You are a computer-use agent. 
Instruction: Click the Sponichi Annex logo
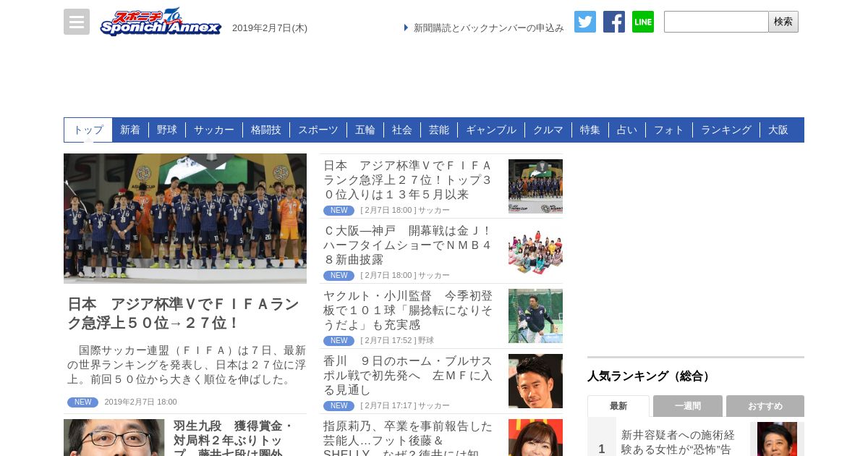click(x=161, y=22)
